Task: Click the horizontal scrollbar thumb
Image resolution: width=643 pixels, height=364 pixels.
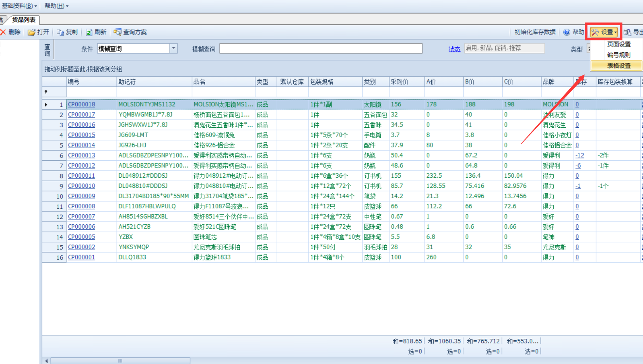Action: (x=120, y=361)
